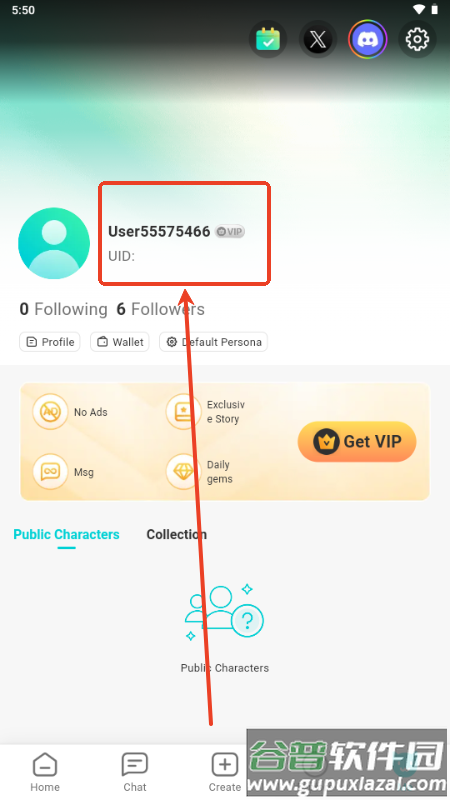This screenshot has width=450, height=800.
Task: Click the Get VIP button
Action: (357, 441)
